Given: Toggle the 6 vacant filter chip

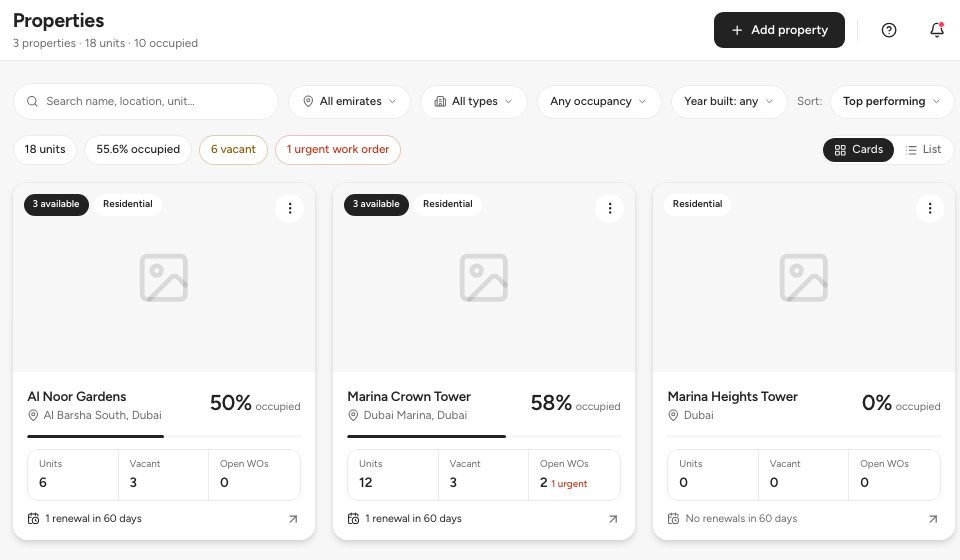Looking at the screenshot, I should [233, 150].
